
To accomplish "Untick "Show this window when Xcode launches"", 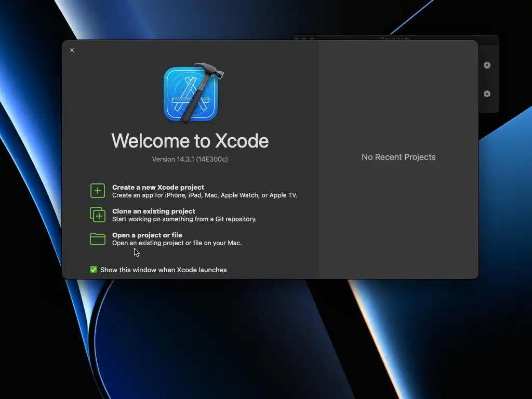I will [x=94, y=270].
